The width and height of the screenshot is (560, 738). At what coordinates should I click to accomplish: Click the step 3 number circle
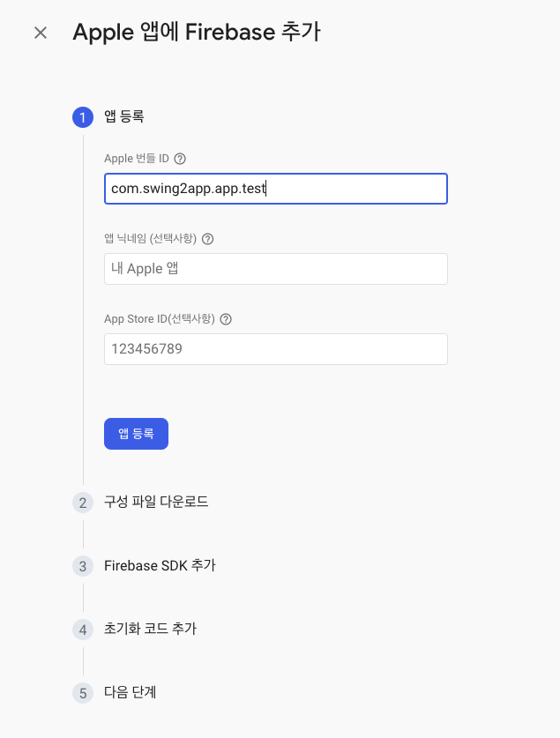(83, 566)
